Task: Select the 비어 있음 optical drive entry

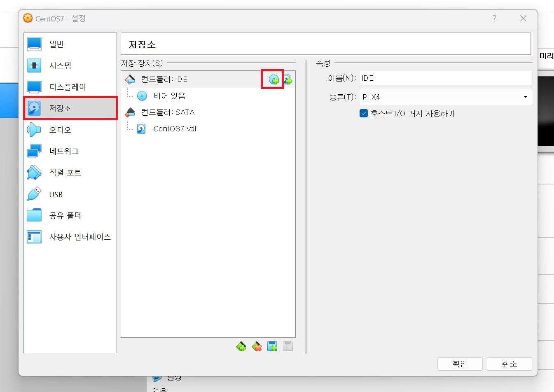Action: [x=208, y=96]
